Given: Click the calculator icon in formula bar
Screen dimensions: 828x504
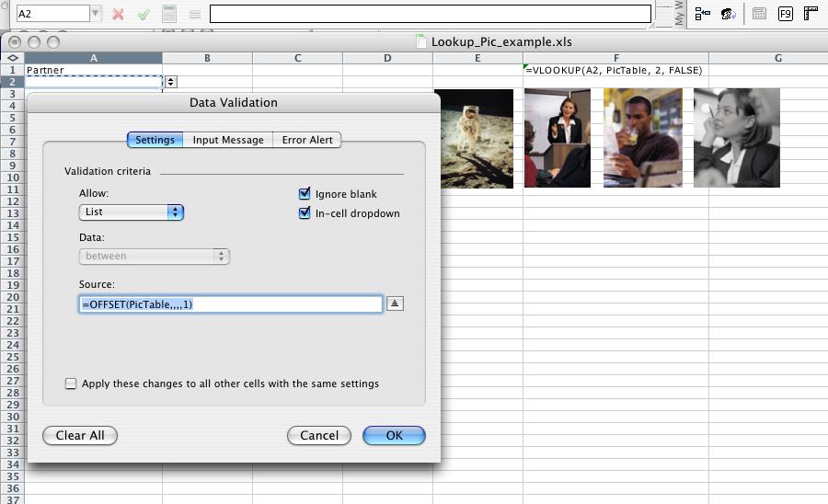Looking at the screenshot, I should coord(169,14).
